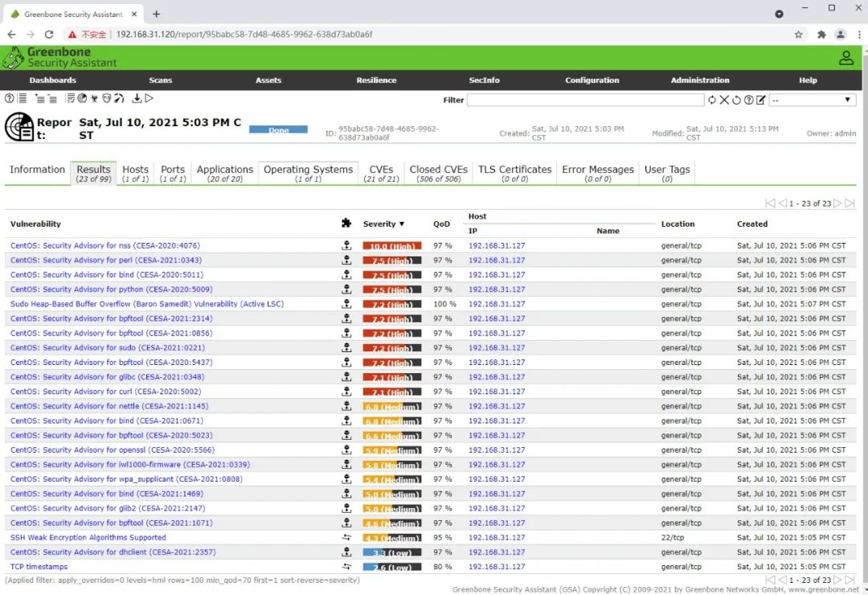Click the solution-type icon in SSH Weak Encryption row
The width and height of the screenshot is (868, 595).
[x=346, y=537]
